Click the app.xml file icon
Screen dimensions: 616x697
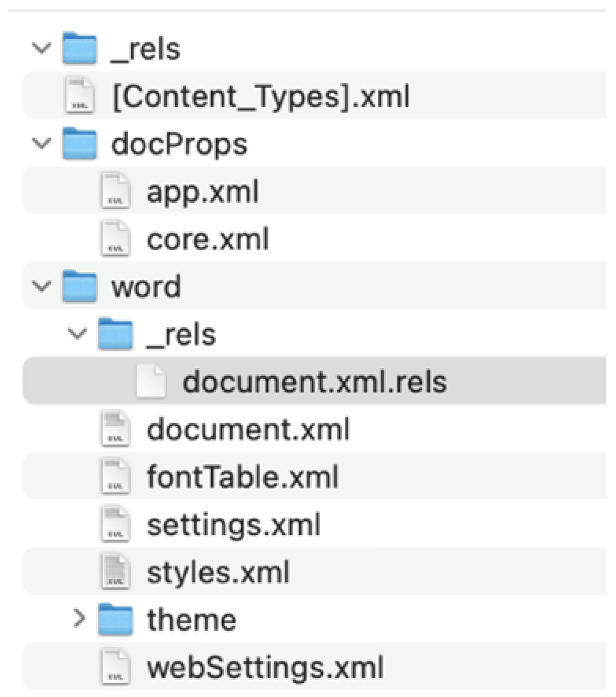tap(115, 191)
